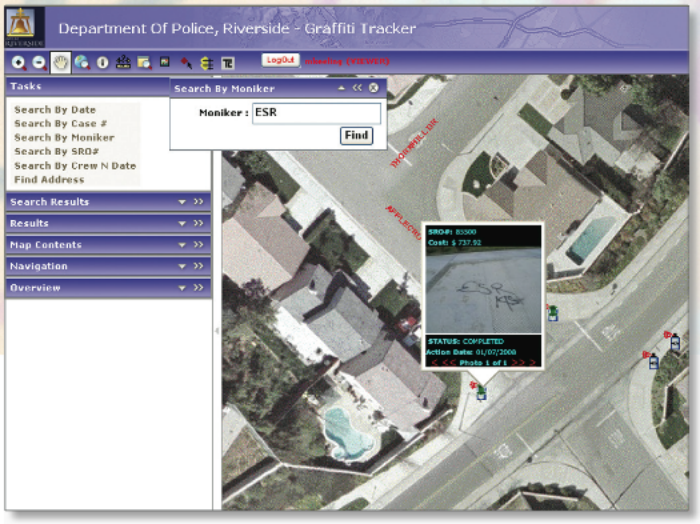
Task: Select the Zoom In tool
Action: [x=18, y=62]
